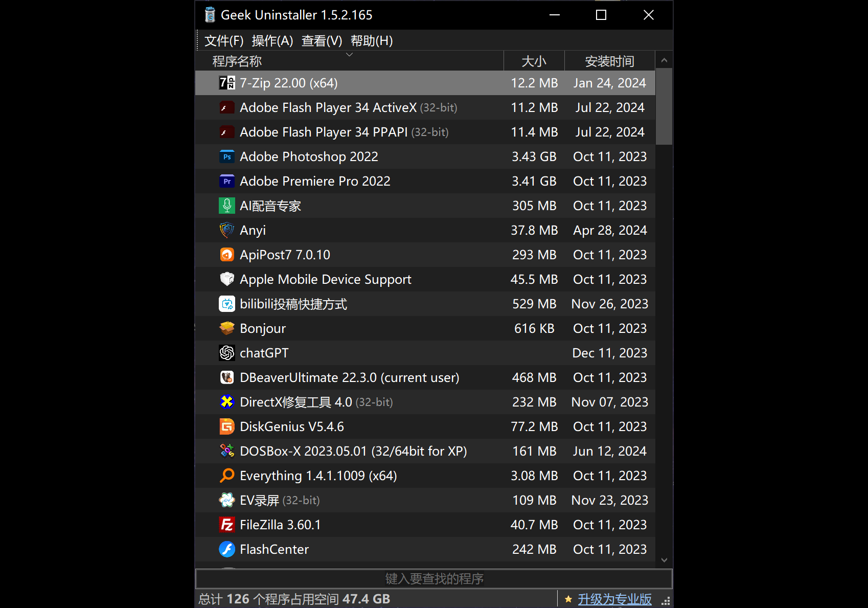Click the 7-Zip program icon
The height and width of the screenshot is (608, 868).
227,83
